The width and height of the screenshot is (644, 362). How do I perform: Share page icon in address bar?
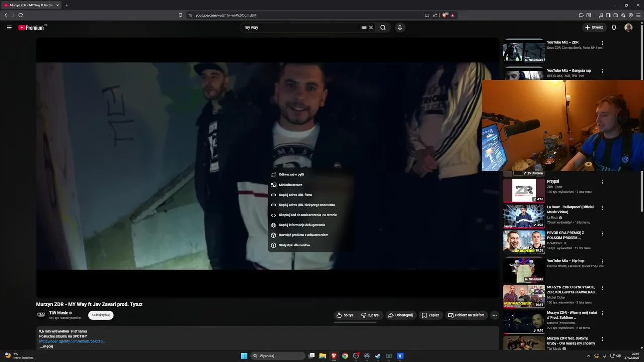pyautogui.click(x=435, y=15)
